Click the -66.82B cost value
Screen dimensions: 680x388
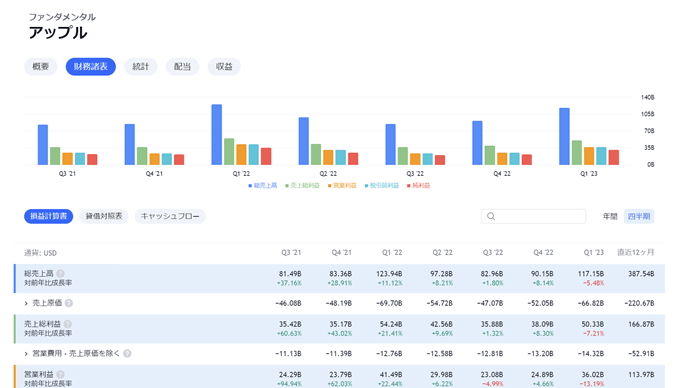click(x=591, y=303)
